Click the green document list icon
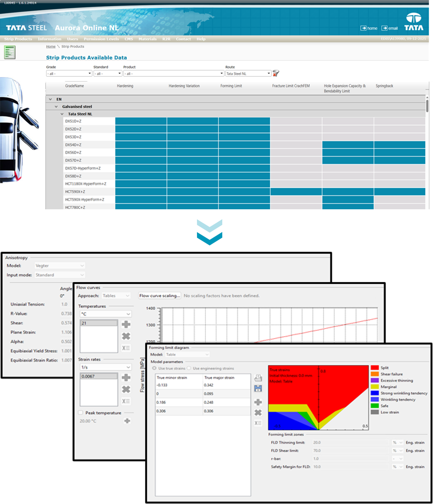 pyautogui.click(x=10, y=52)
